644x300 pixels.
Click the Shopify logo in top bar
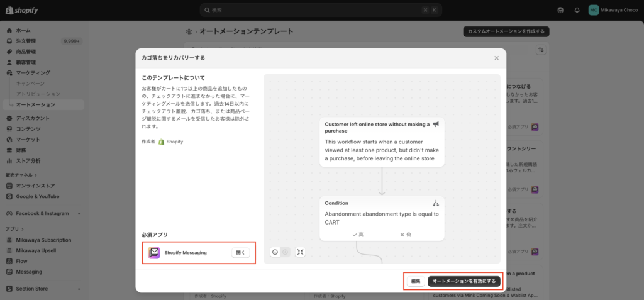click(x=22, y=10)
